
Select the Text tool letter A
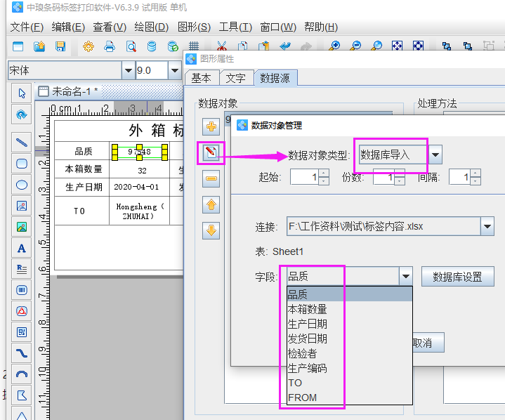[x=22, y=248]
